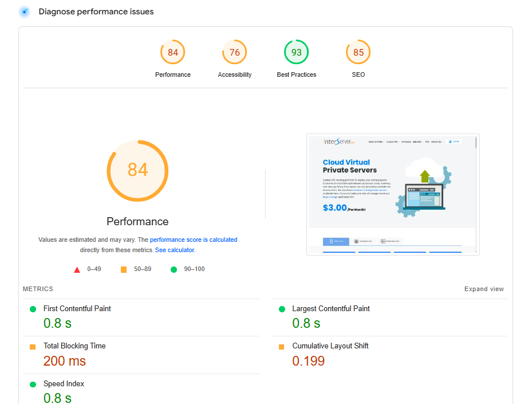Click the Cumulative Layout Shift metric label

330,346
